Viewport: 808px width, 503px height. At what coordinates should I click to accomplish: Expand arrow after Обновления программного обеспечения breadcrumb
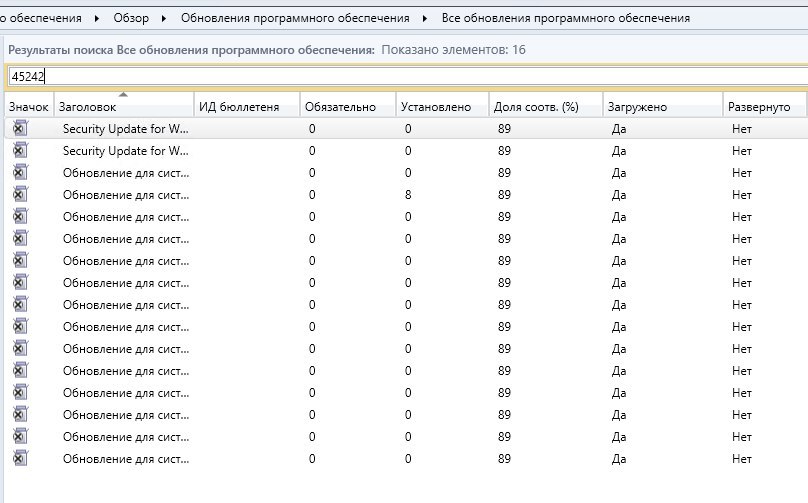pyautogui.click(x=425, y=19)
